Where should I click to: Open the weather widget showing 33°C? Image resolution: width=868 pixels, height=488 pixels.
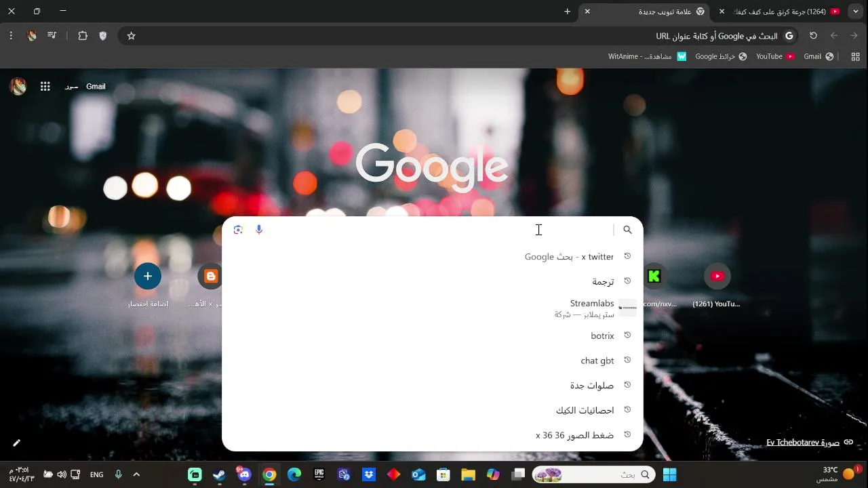pos(837,474)
